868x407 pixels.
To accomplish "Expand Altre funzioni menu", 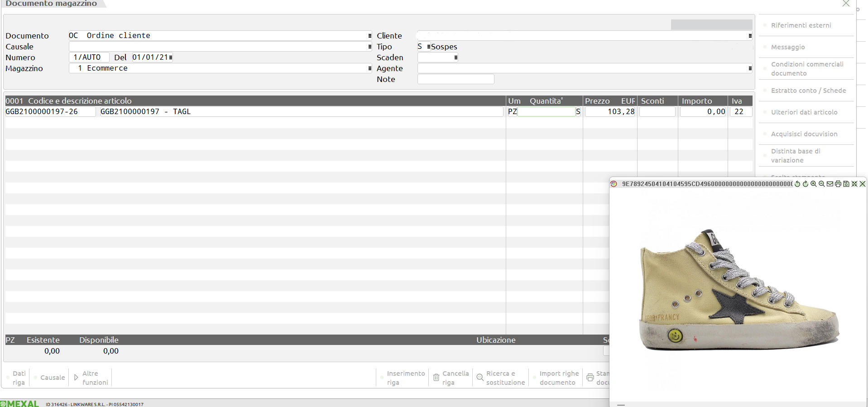I will [91, 378].
